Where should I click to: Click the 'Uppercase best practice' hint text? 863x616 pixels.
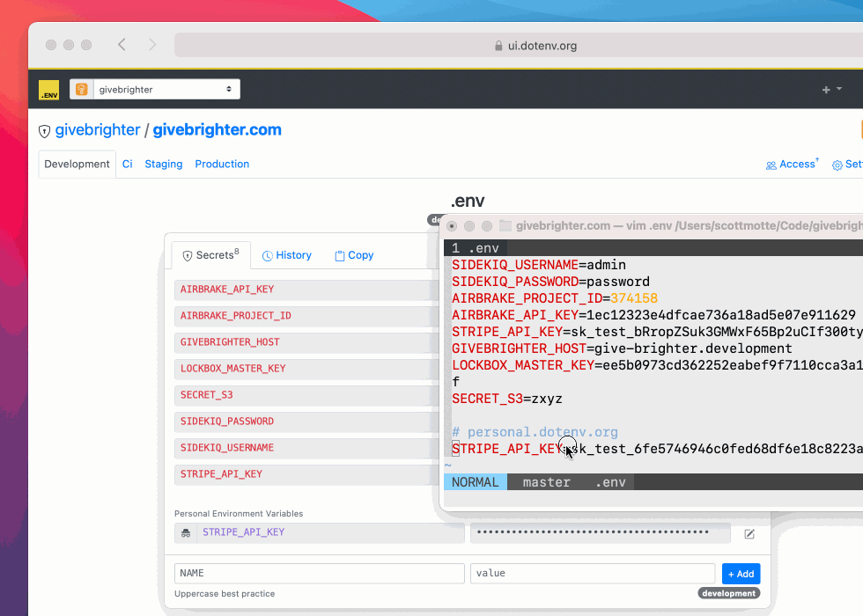pyautogui.click(x=225, y=594)
